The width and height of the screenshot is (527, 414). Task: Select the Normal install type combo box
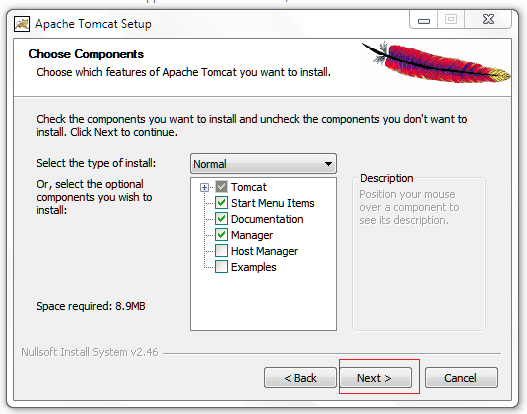(x=263, y=164)
